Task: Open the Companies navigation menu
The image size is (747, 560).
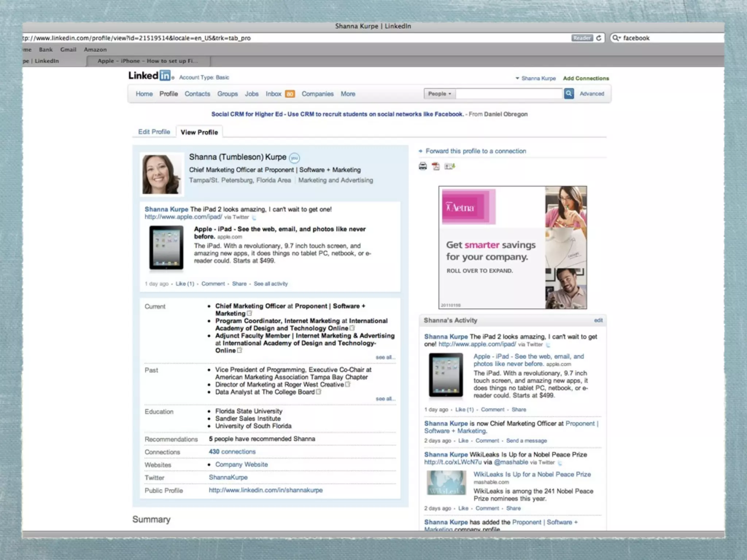Action: pyautogui.click(x=317, y=94)
